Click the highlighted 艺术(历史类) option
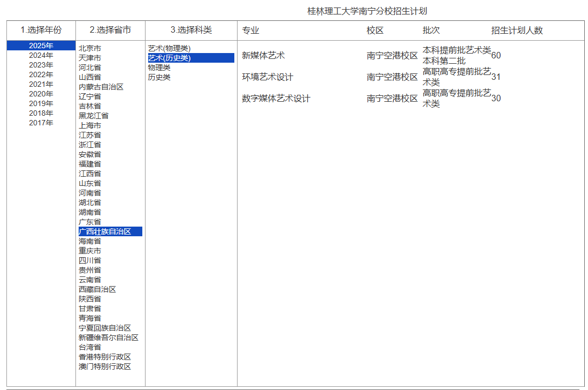The image size is (588, 390). (x=170, y=58)
